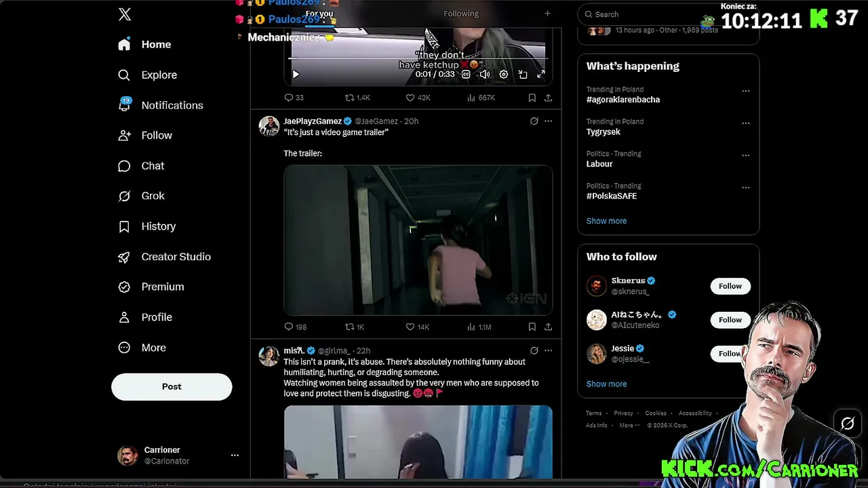Enable picture-in-picture for the video
Viewport: 868px width, 488px height.
[x=523, y=75]
